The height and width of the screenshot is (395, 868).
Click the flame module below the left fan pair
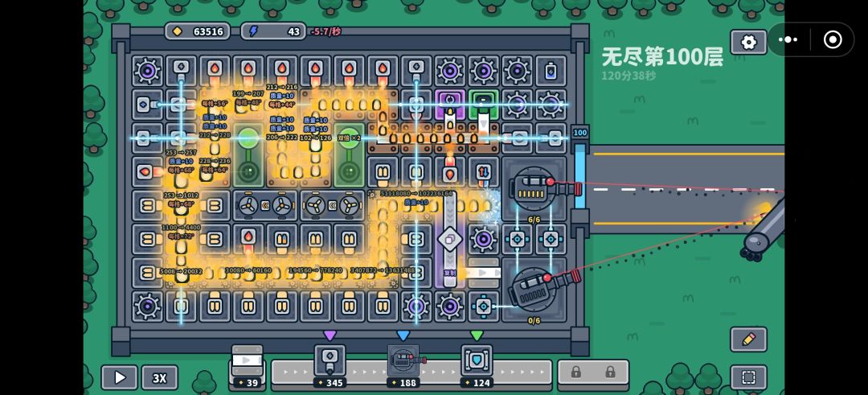tap(248, 239)
